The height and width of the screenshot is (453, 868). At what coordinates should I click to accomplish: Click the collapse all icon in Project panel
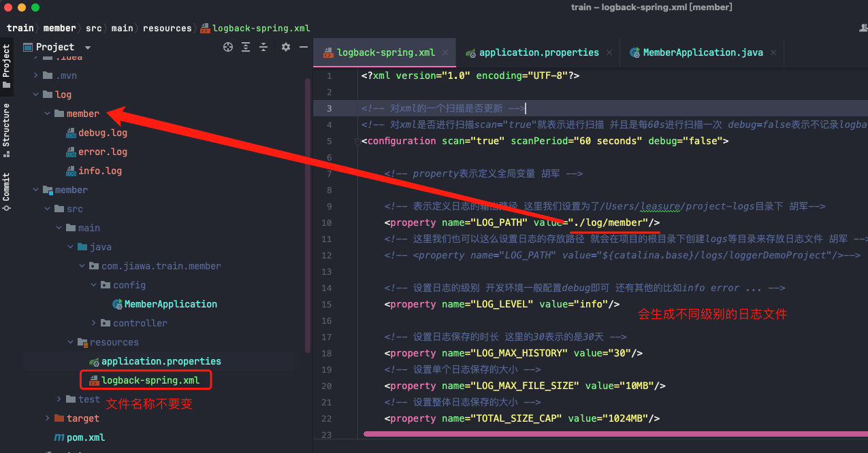[x=263, y=47]
